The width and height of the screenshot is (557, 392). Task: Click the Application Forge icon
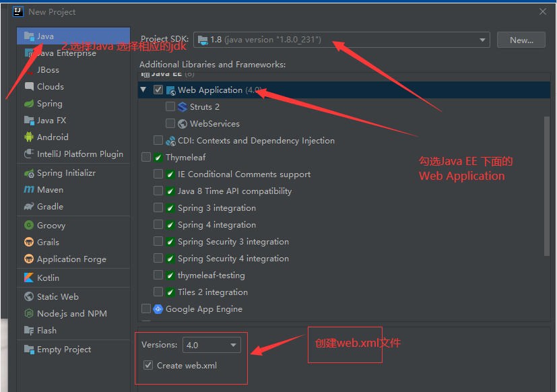pyautogui.click(x=29, y=259)
